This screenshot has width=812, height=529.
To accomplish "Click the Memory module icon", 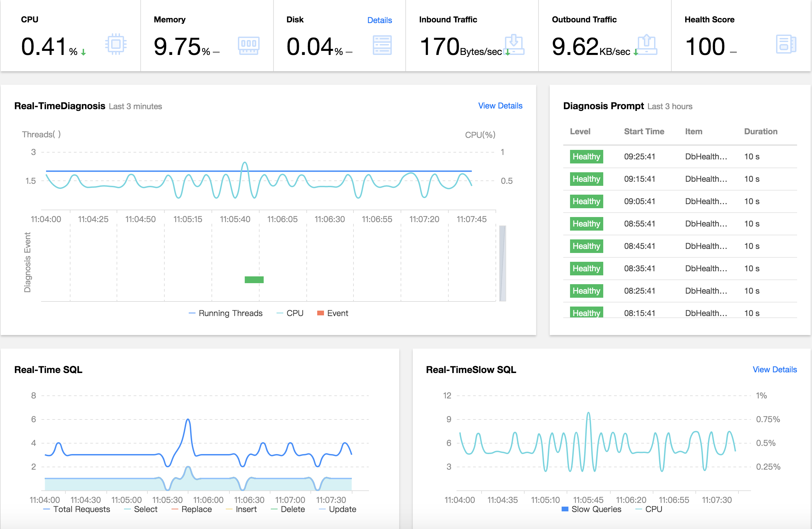I will pyautogui.click(x=248, y=45).
